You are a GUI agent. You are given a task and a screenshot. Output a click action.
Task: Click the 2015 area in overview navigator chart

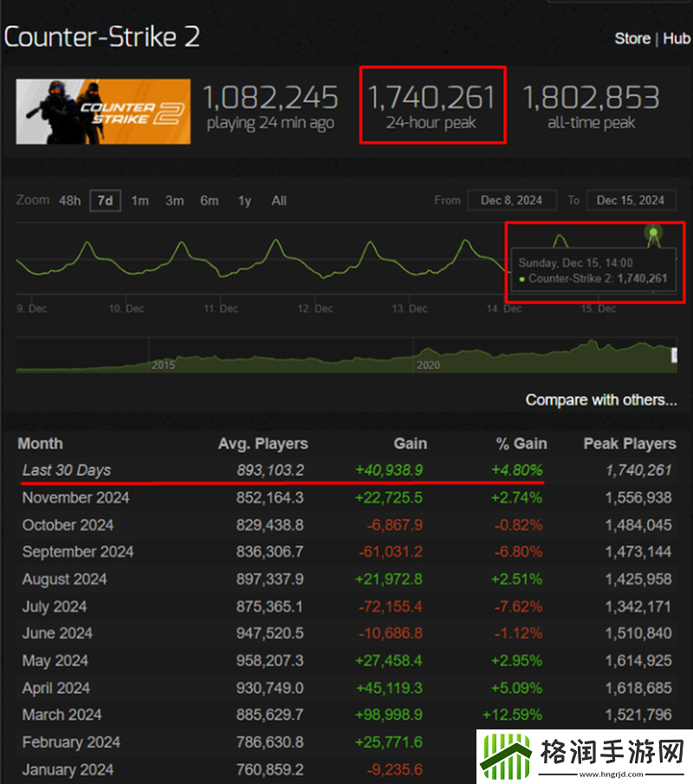point(163,365)
